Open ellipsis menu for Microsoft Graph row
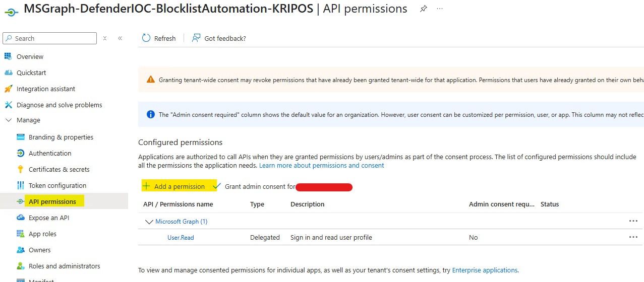This screenshot has width=644, height=282. [x=633, y=221]
